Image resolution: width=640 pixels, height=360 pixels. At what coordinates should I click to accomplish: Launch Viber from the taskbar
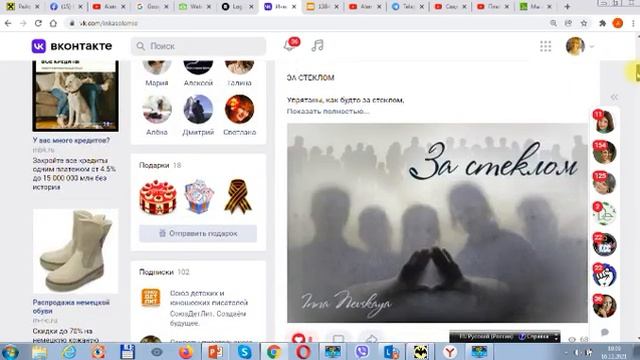[x=362, y=352]
